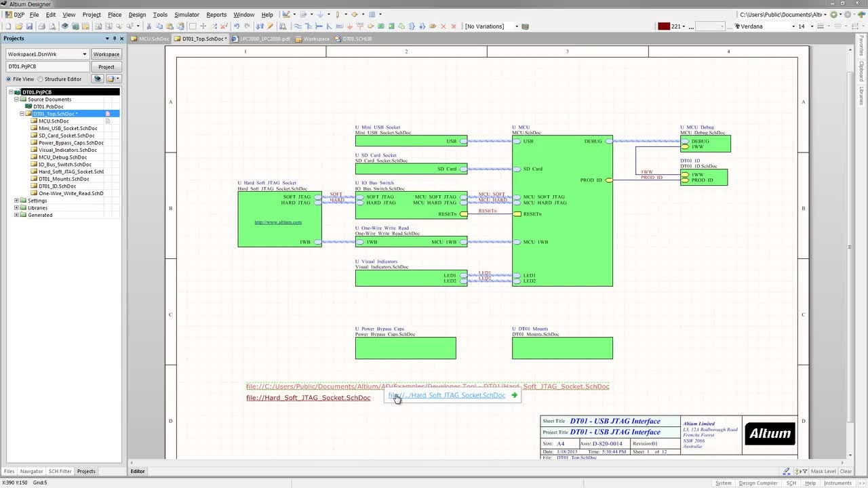868x488 pixels.
Task: Click the Redo arrow icon
Action: point(247,26)
